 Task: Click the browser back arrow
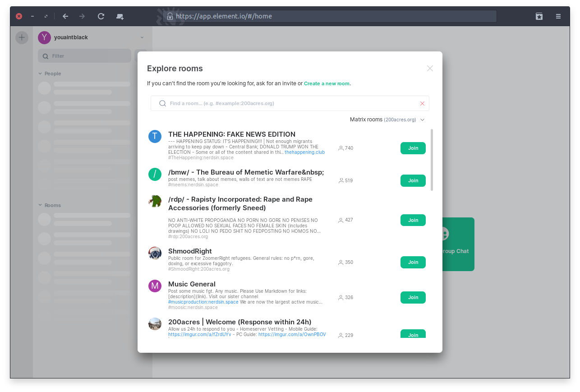coord(65,16)
